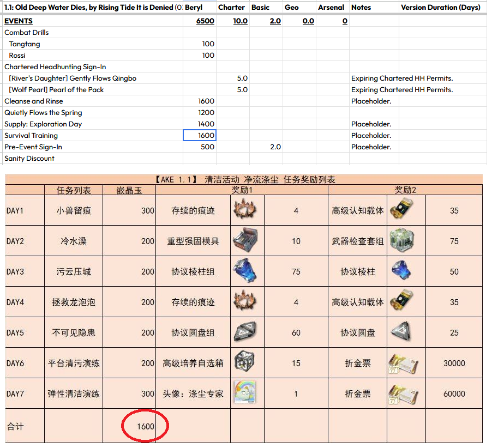Click the DAY2 heavy reinforced mold icon
The width and height of the screenshot is (492, 448).
pyautogui.click(x=245, y=240)
